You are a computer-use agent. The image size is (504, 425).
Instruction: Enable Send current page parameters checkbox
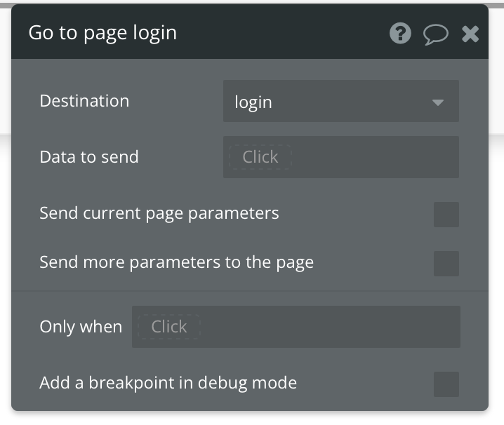click(446, 214)
